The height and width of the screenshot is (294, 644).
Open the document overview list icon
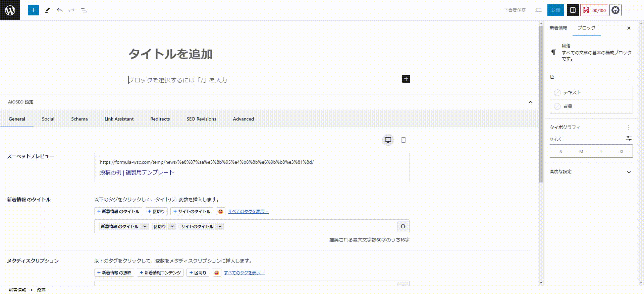(x=84, y=10)
